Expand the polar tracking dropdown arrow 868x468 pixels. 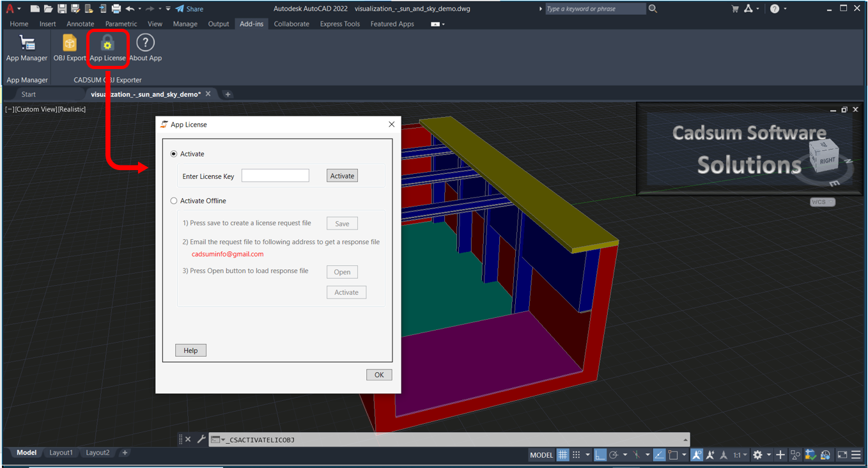(x=625, y=454)
